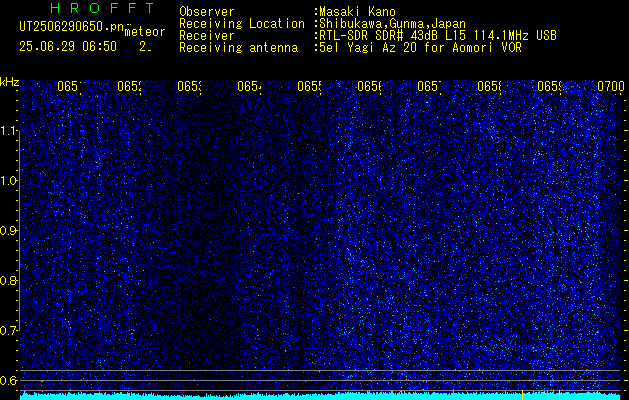The image size is (629, 400).
Task: Click the 0656 time marker
Action: (x=369, y=86)
